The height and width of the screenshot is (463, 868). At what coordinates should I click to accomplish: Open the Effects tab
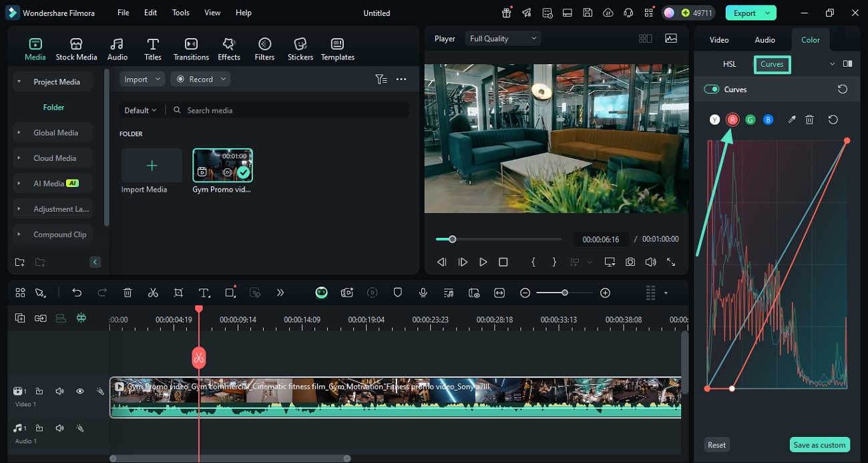(229, 49)
